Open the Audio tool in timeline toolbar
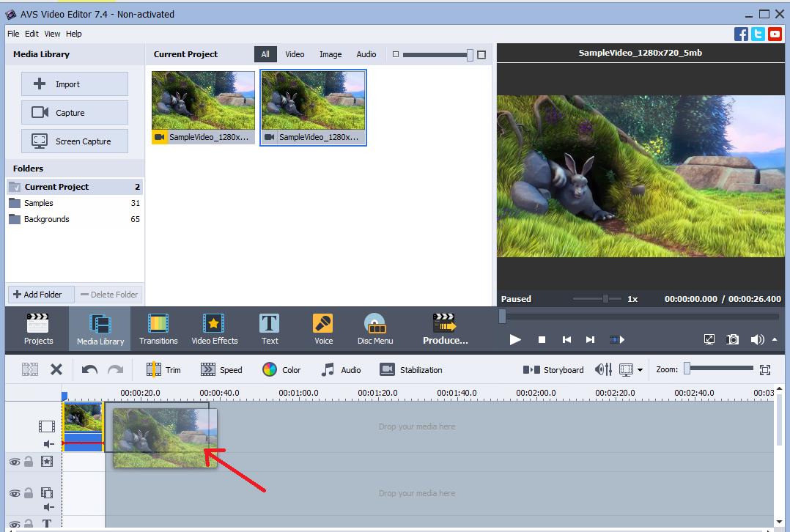The image size is (790, 532). [x=341, y=370]
